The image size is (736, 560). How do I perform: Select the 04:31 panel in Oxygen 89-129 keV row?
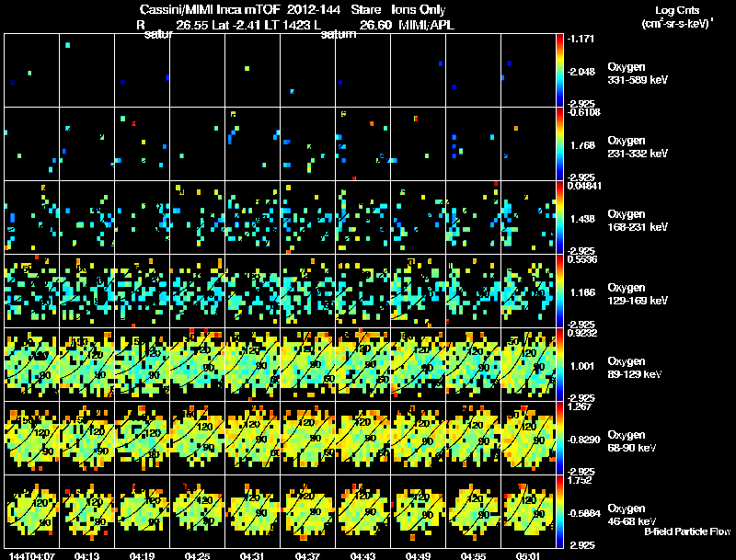point(252,364)
